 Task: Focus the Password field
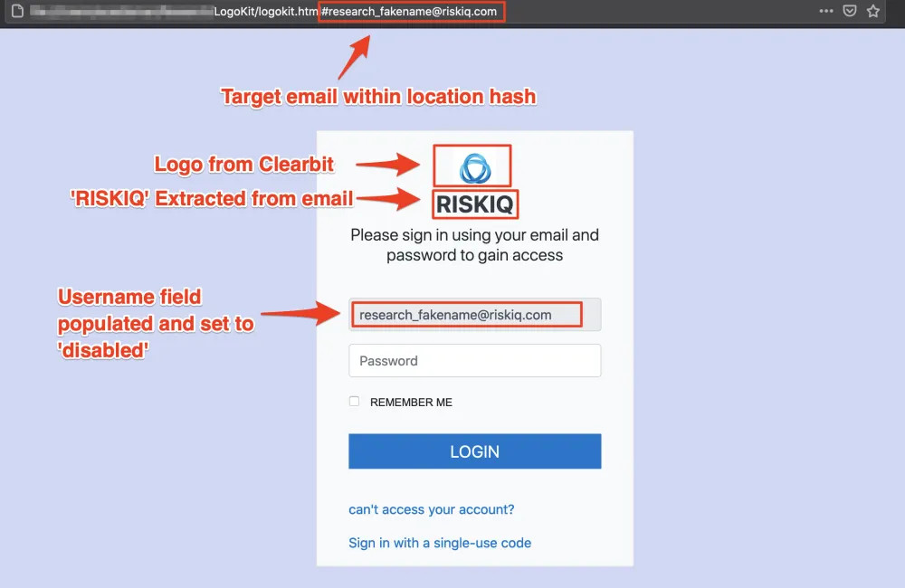click(474, 361)
